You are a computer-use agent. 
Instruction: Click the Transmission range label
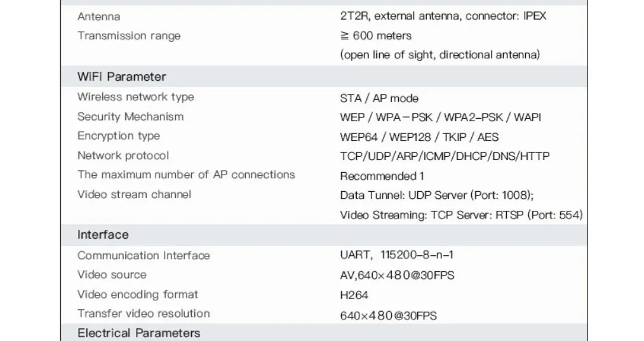(129, 36)
